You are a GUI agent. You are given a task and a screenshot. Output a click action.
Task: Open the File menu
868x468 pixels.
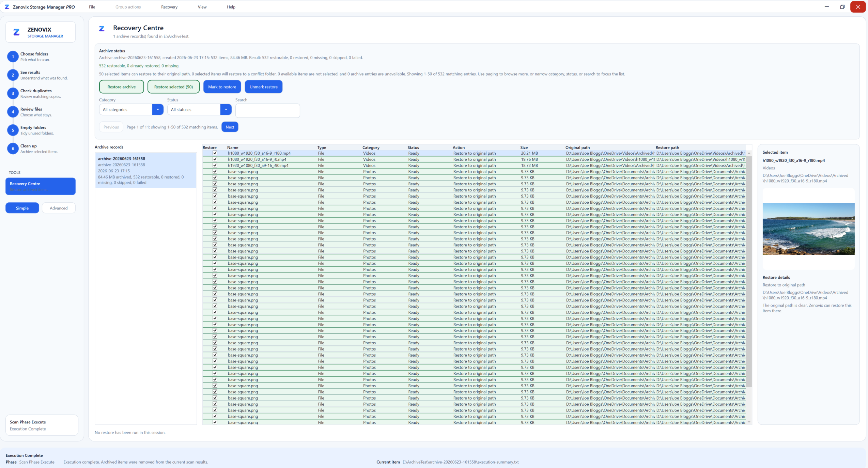click(x=92, y=7)
